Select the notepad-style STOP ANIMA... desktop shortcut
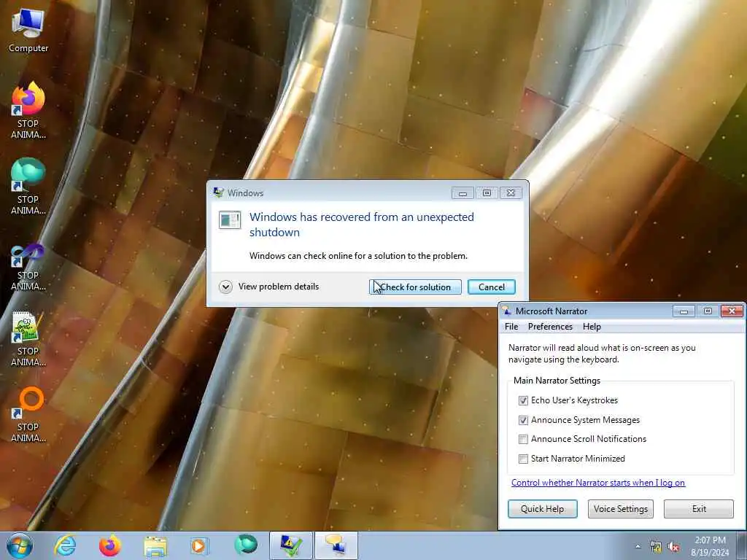This screenshot has height=560, width=747. [28, 339]
